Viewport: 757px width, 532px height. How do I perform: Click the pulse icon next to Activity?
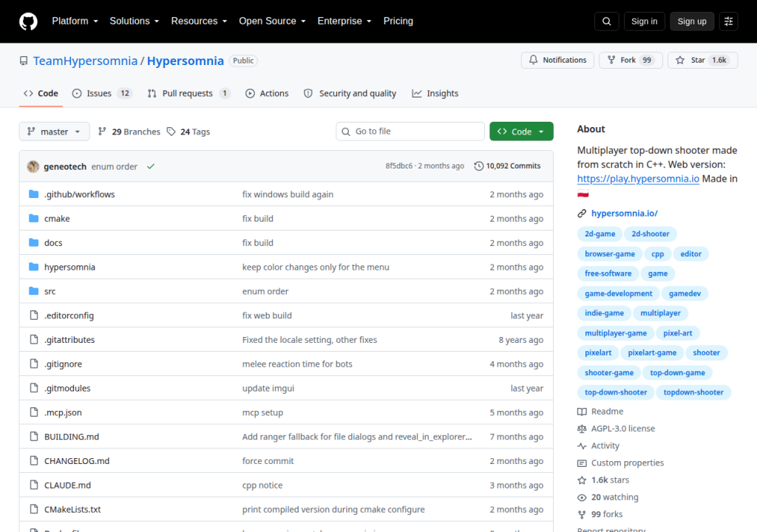[x=582, y=446]
